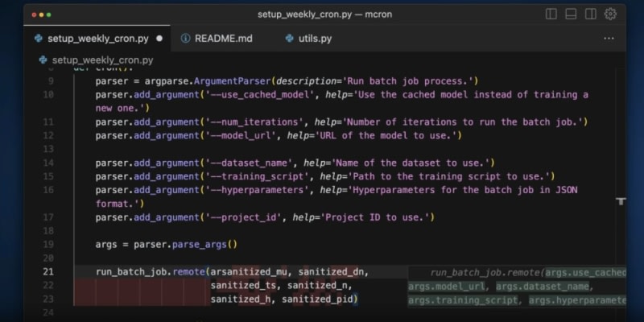Click the Python icon on setup_weekly_cron.py tab
Screen dimensions: 644x322
click(38, 38)
